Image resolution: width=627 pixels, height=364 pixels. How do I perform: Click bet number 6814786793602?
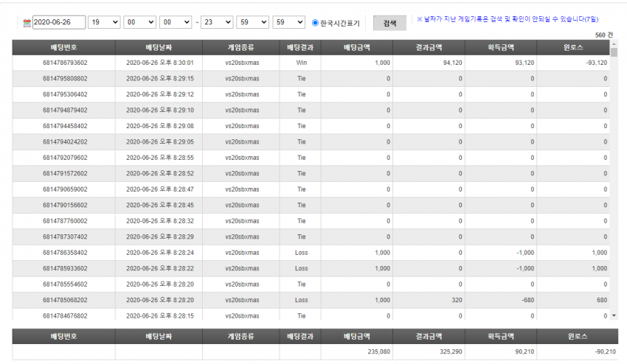coord(65,63)
